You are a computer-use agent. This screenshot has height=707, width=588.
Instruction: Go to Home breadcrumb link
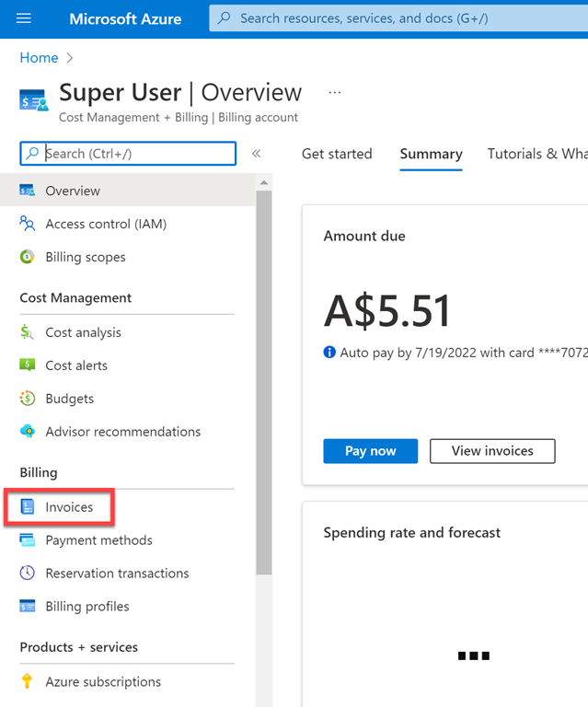coord(39,57)
